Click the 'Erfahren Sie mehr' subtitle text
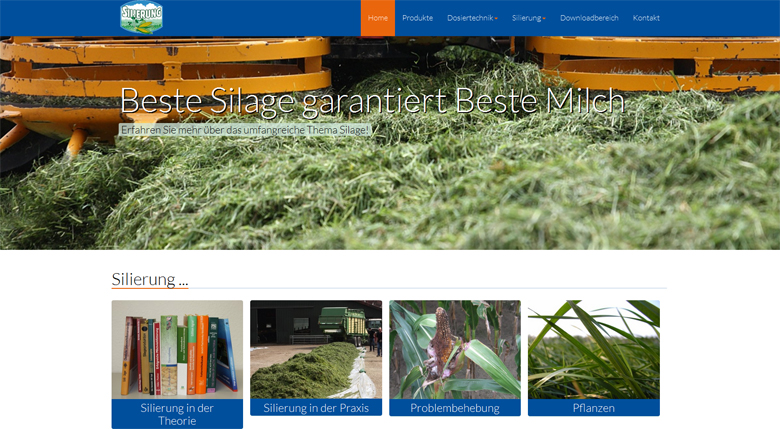This screenshot has height=429, width=780. 245,130
